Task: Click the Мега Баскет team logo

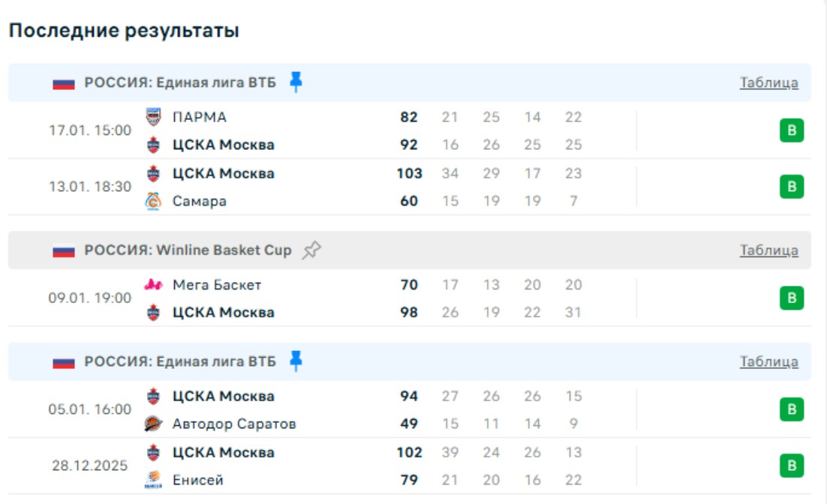Action: coord(153,285)
